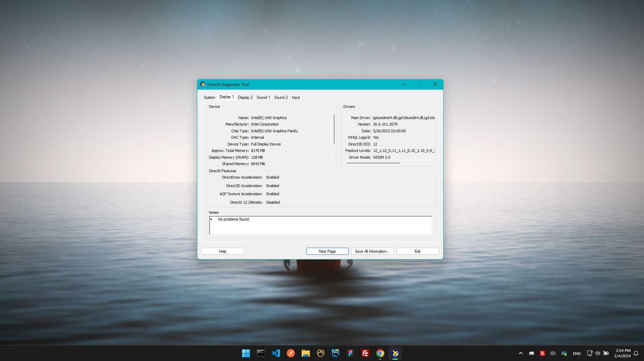Click the Main Driver igdumdim64.dll value
The height and width of the screenshot is (361, 644).
(404, 118)
